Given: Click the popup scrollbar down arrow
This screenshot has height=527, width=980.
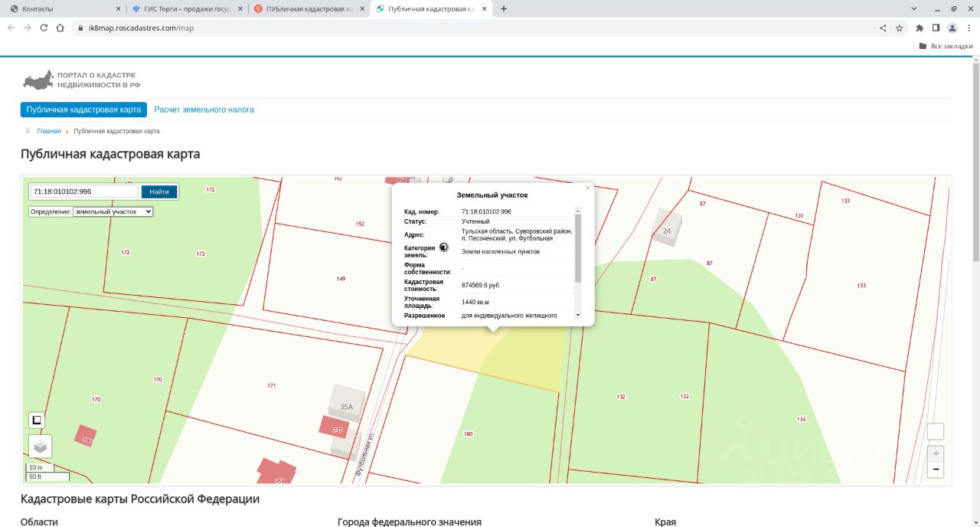Looking at the screenshot, I should [577, 315].
